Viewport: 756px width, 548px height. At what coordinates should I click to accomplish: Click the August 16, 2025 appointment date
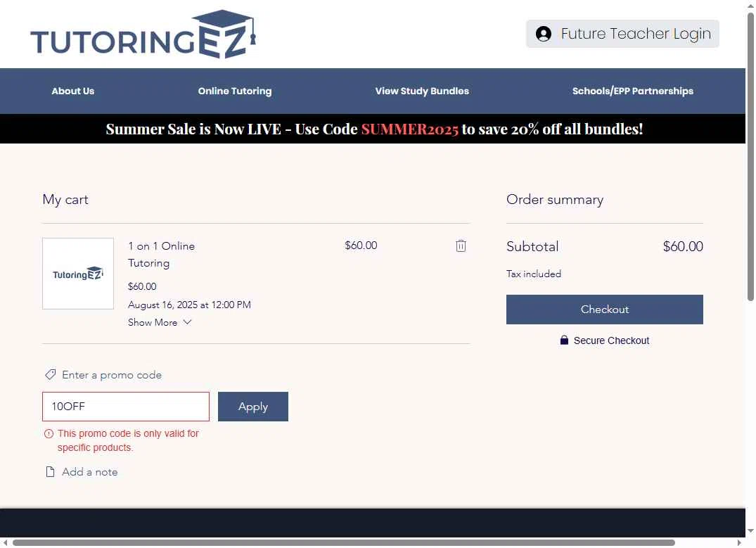[189, 305]
